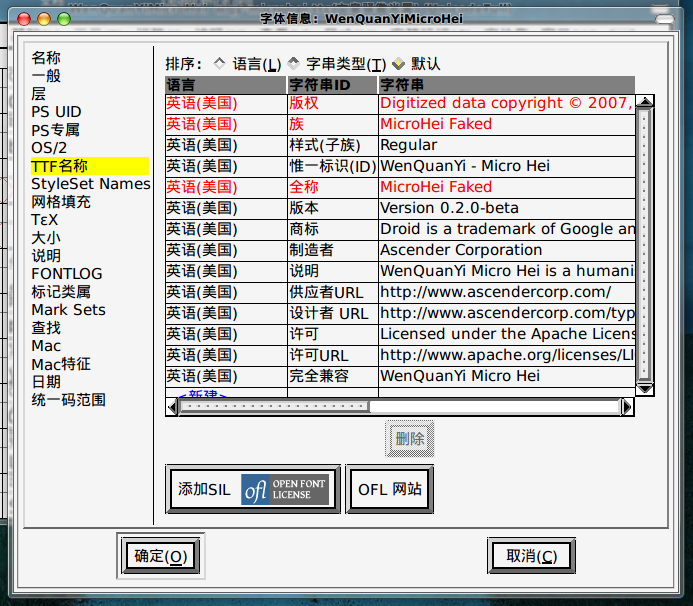693x606 pixels.
Task: Click the 'Regular' string cell
Action: pos(507,145)
